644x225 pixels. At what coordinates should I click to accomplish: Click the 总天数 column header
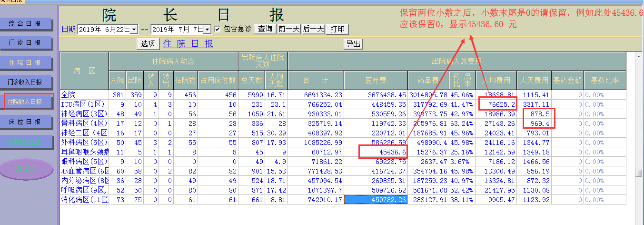coord(250,80)
